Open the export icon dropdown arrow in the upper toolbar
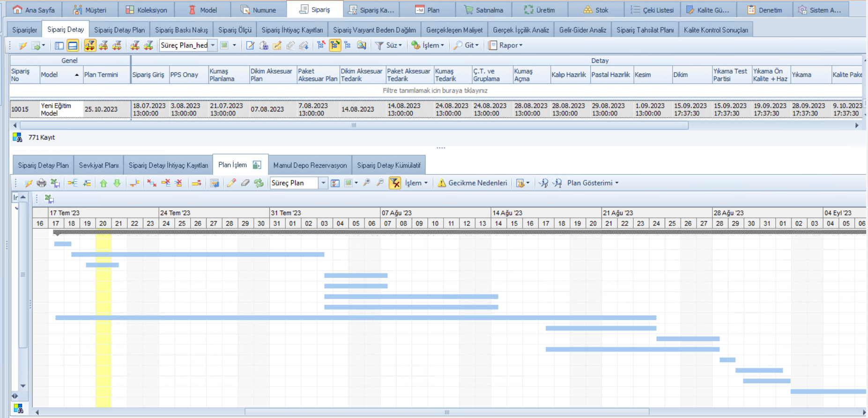This screenshot has height=418, width=868. coord(43,45)
